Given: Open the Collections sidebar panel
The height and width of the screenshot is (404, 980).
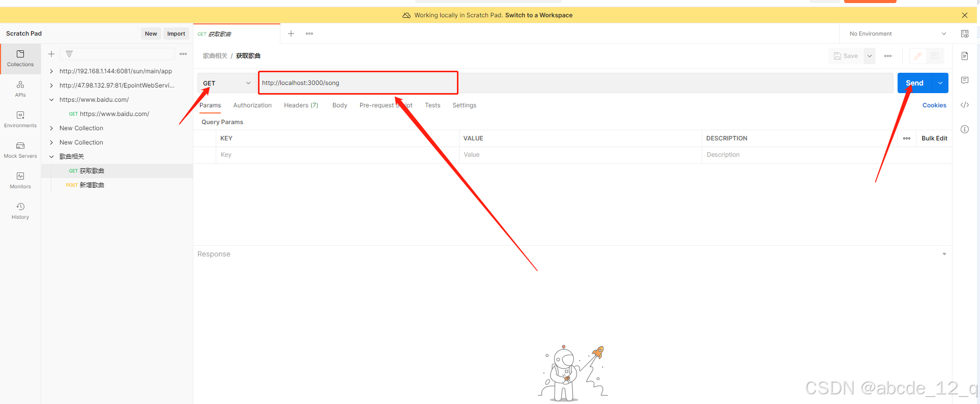Looking at the screenshot, I should coord(20,59).
